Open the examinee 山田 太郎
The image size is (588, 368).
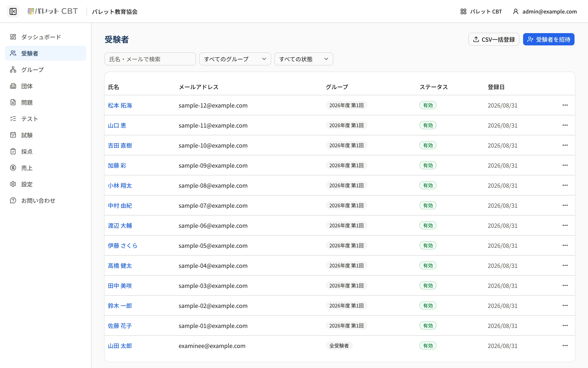[x=120, y=346]
